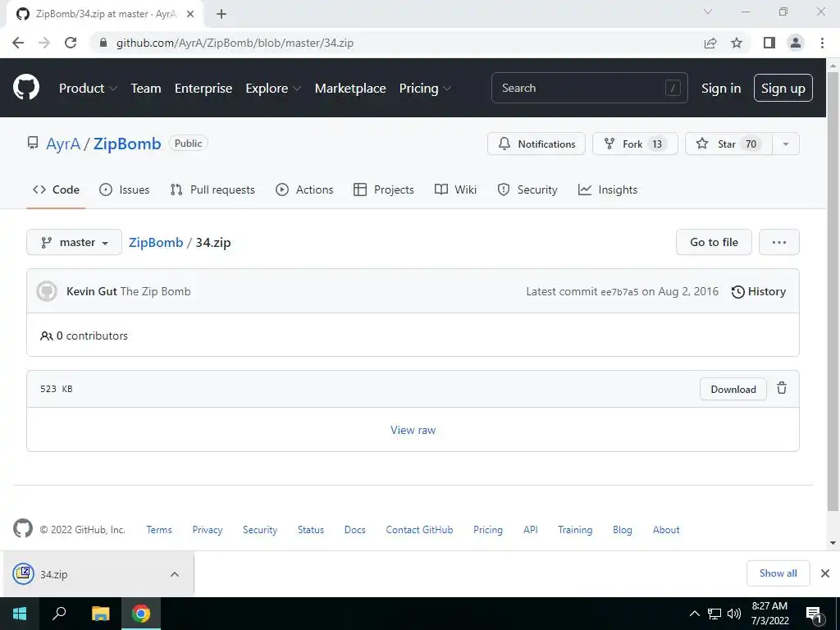Open Privacy in the footer
The height and width of the screenshot is (630, 840).
208,530
